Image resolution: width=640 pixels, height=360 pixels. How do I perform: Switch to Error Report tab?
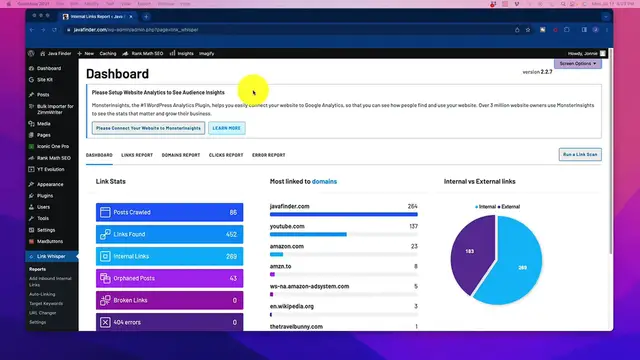(269, 155)
